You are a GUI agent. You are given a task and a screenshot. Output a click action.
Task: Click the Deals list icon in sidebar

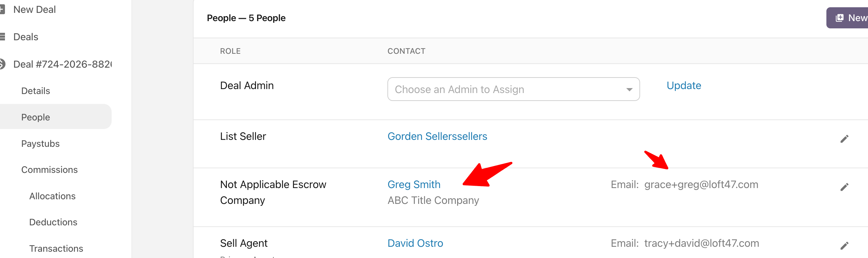tap(2, 37)
